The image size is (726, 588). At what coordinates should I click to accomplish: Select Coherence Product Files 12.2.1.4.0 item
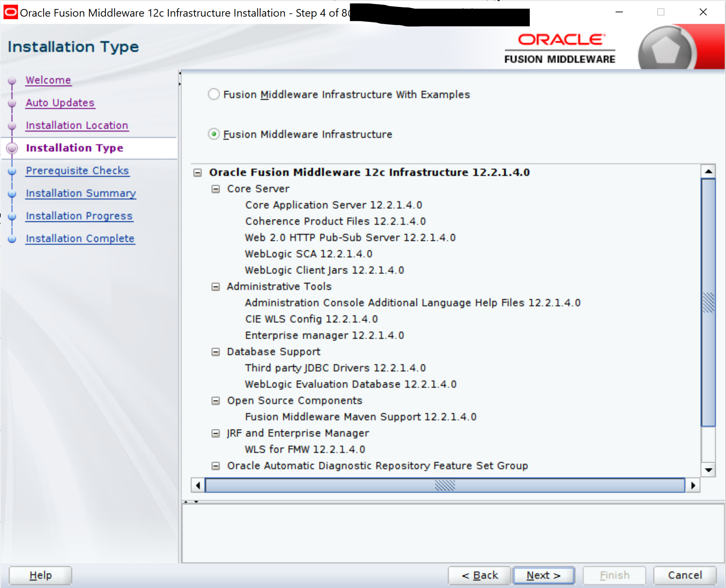click(x=335, y=221)
